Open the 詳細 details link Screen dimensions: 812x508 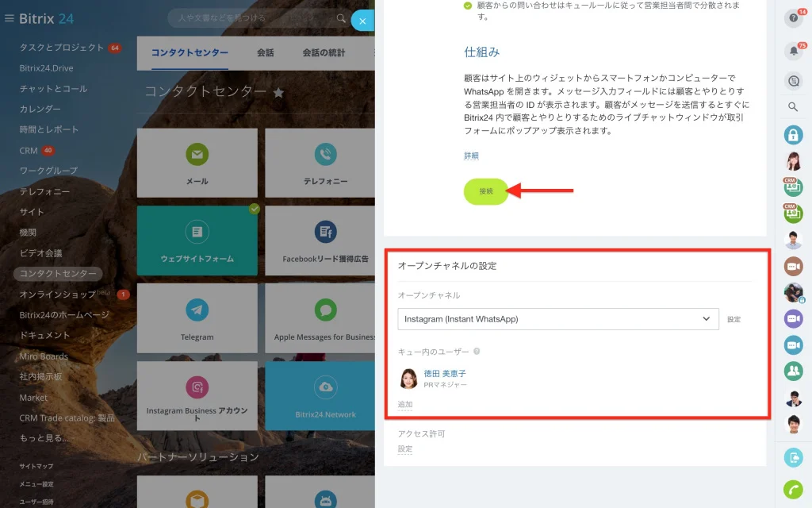(x=471, y=156)
